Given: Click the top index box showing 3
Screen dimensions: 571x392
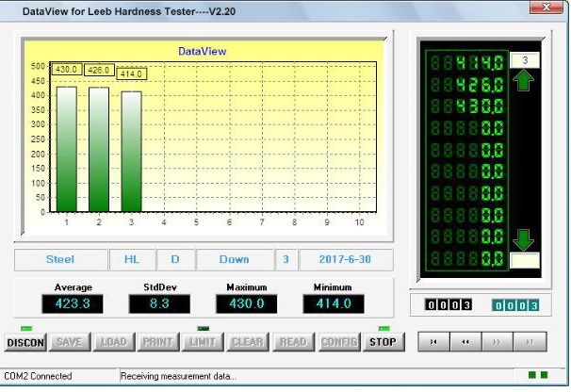Looking at the screenshot, I should click(x=523, y=60).
